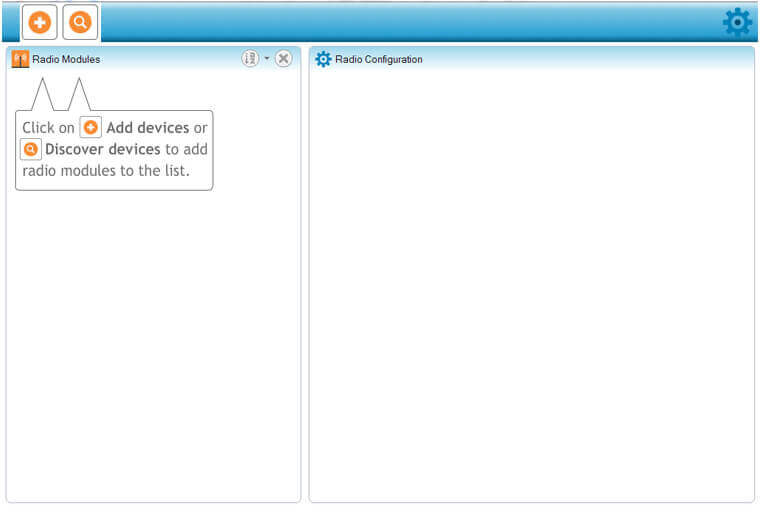Click the Add devices toolbar button
This screenshot has height=523, width=760.
(40, 21)
